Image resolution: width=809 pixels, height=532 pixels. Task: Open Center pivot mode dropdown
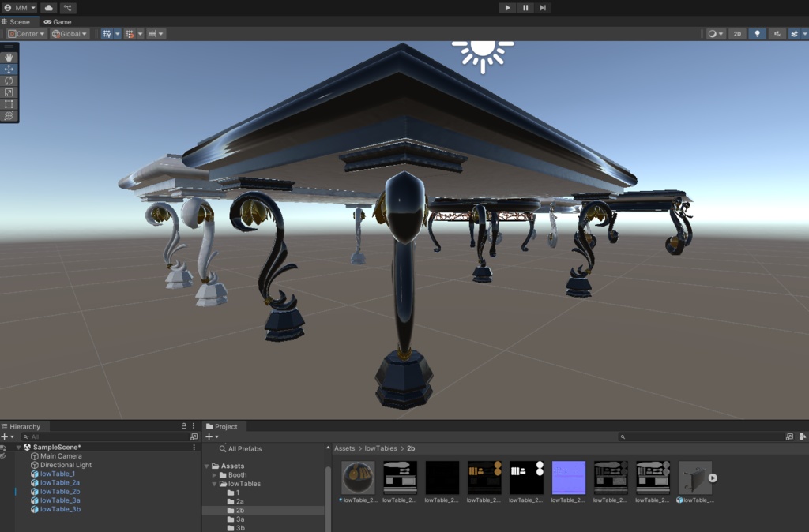[26, 34]
